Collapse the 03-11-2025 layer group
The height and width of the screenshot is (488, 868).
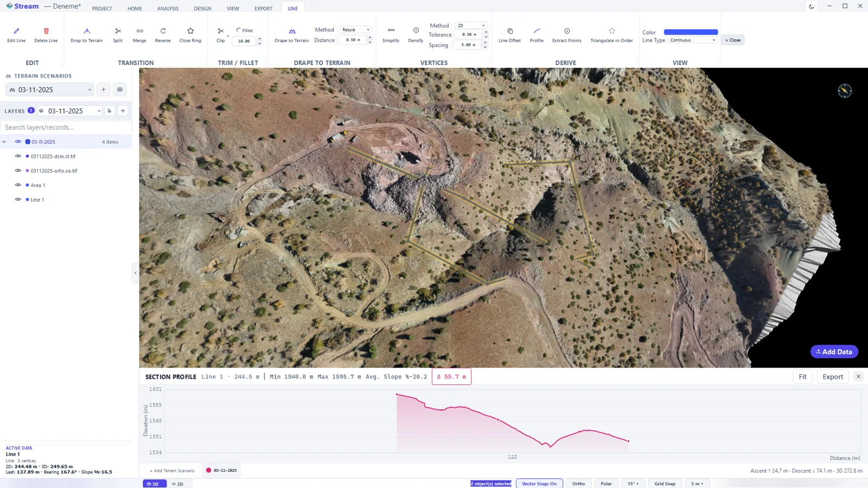4,142
